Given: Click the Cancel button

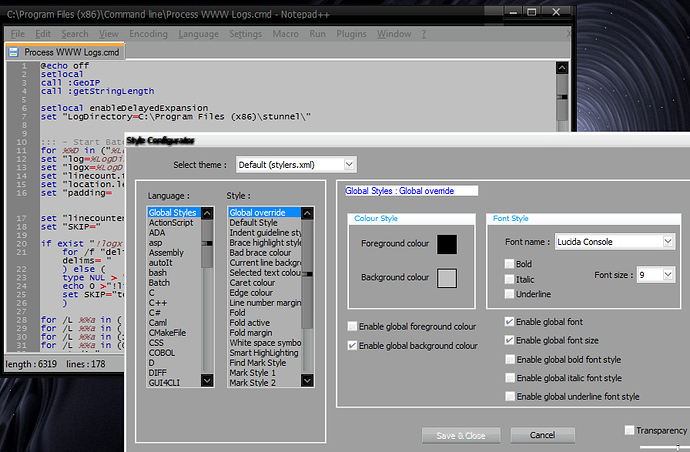Looking at the screenshot, I should click(x=542, y=435).
